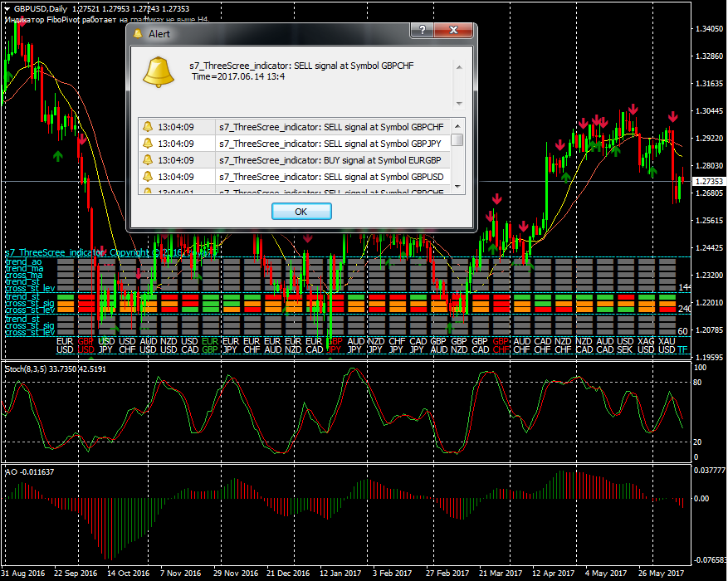The image size is (728, 581).
Task: Click the red GBP CHF symbol label
Action: coord(501,345)
